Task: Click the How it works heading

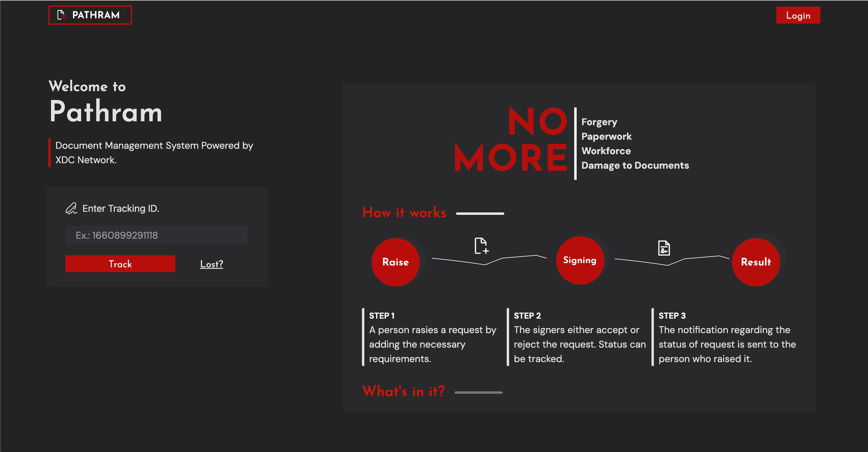Action: pos(404,213)
